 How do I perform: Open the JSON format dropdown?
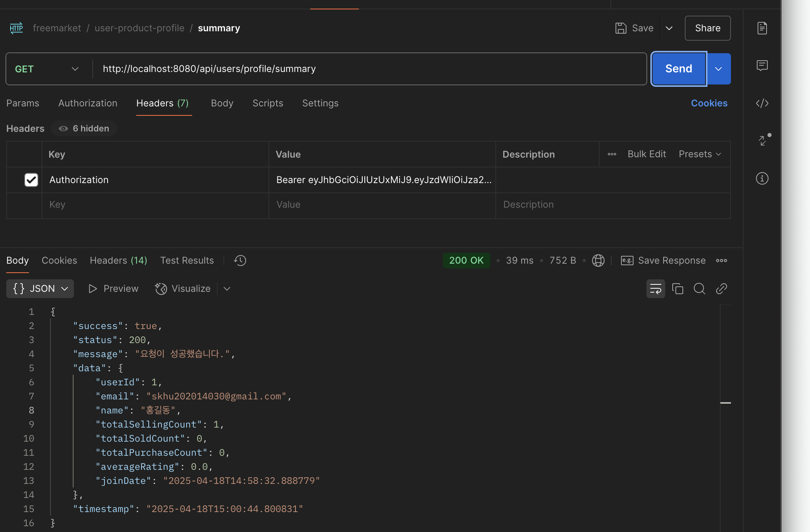click(40, 289)
